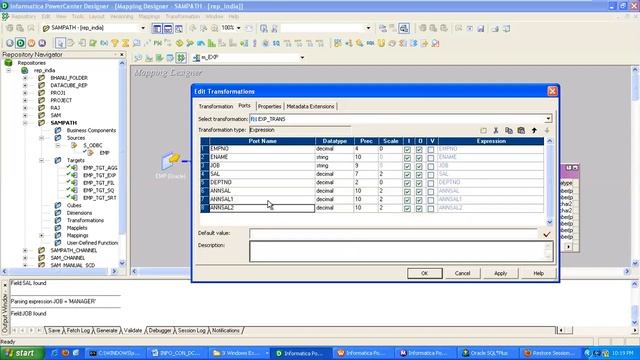Open the Select transformation dropdown
This screenshot has width=640, height=360.
point(548,119)
